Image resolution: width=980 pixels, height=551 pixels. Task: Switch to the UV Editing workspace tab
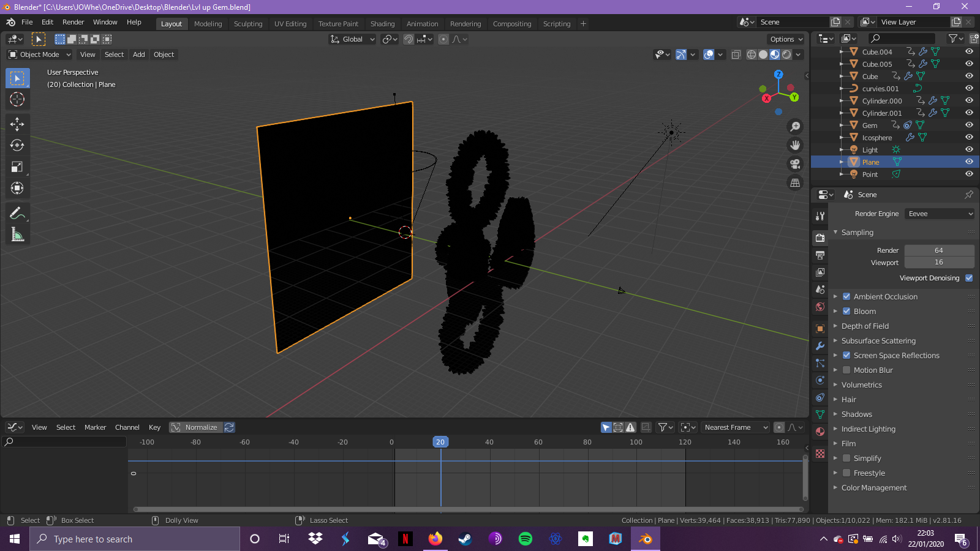coord(290,24)
